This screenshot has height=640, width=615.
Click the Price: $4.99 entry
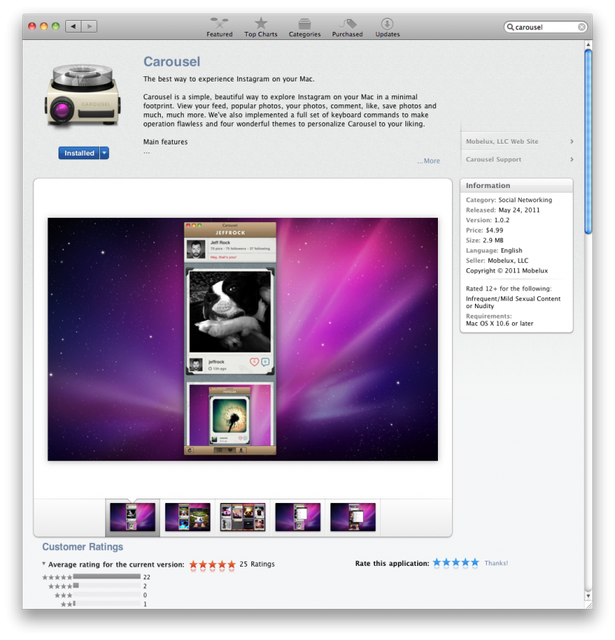click(484, 230)
